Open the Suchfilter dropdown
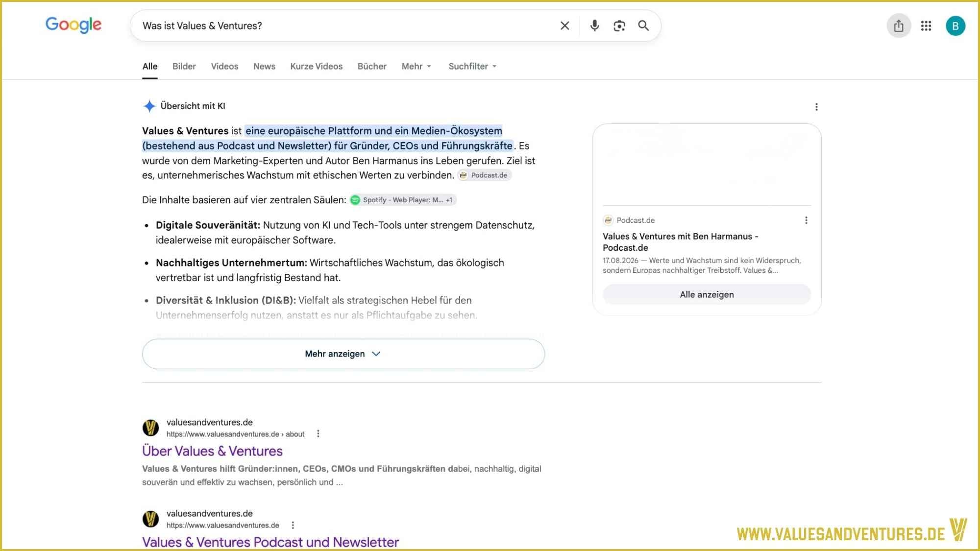 [472, 66]
